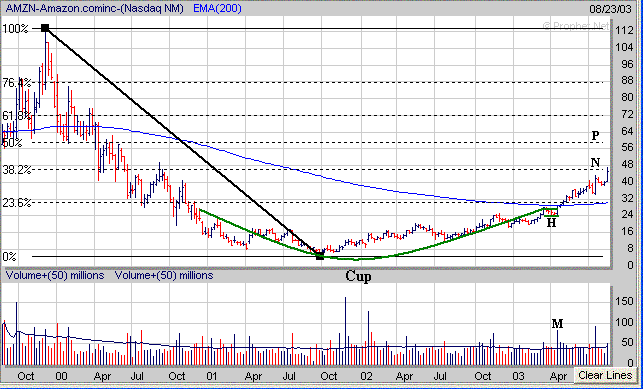Click the 01 year label on time axis

pos(212,376)
